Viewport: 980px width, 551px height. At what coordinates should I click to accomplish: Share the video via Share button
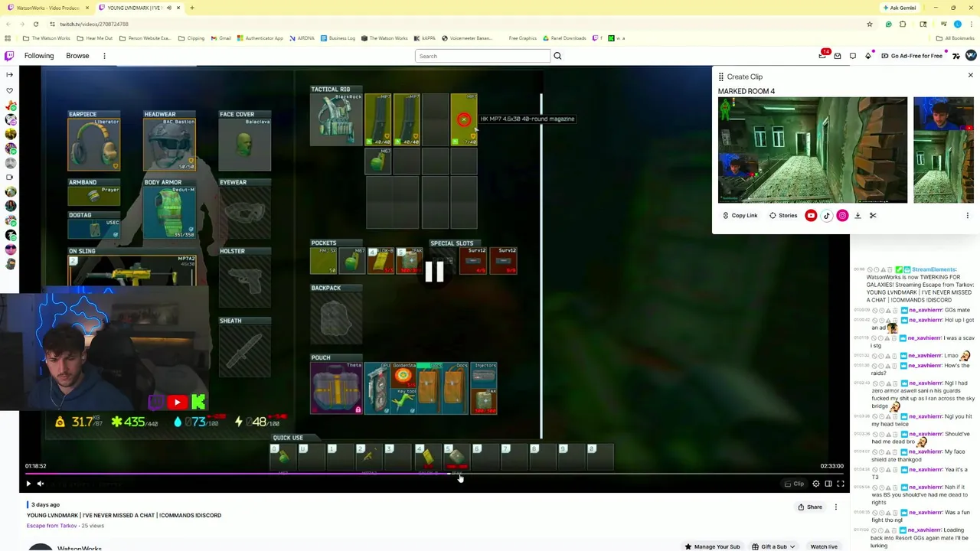[809, 507]
